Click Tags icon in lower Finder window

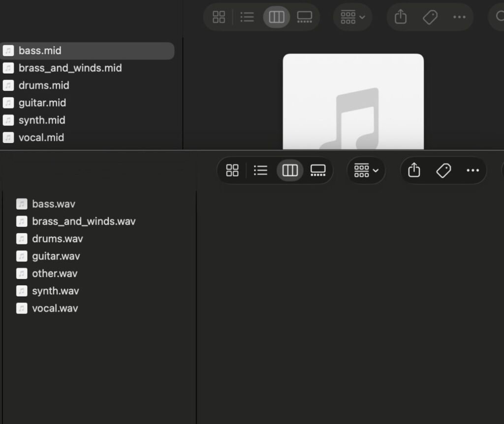click(443, 170)
